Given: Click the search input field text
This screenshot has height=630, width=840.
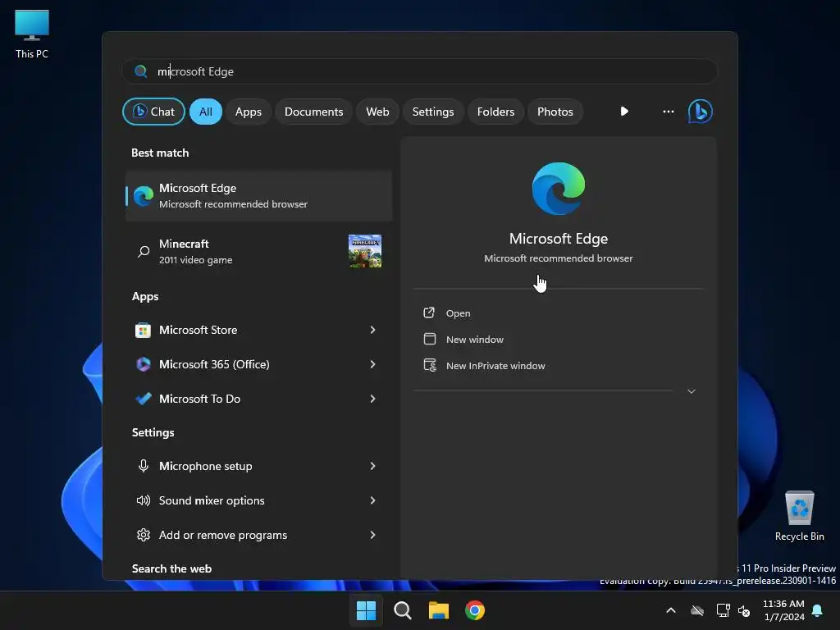Looking at the screenshot, I should (195, 71).
